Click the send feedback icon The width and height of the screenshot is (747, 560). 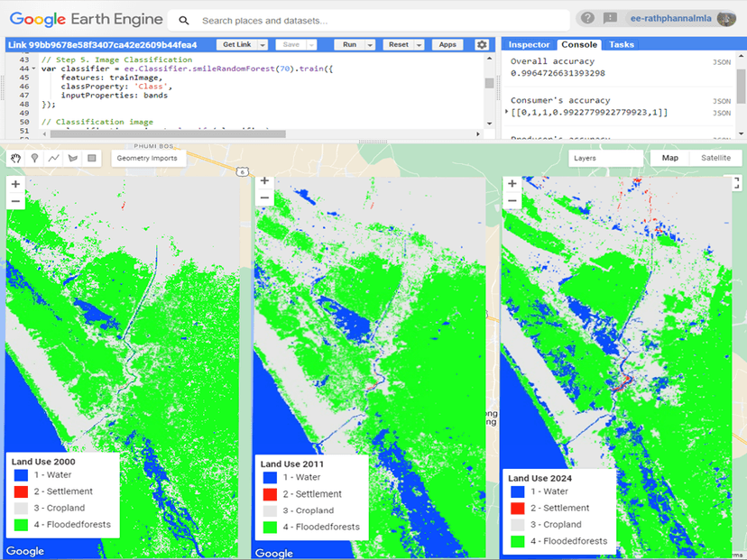pyautogui.click(x=611, y=19)
